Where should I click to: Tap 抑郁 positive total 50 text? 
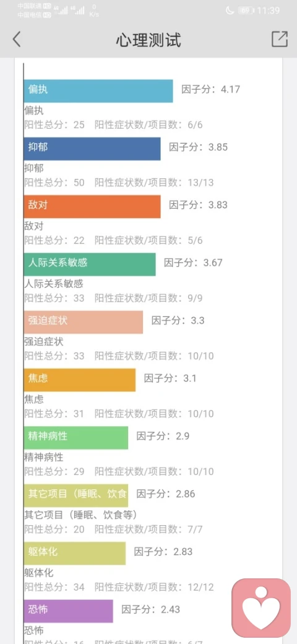(54, 182)
